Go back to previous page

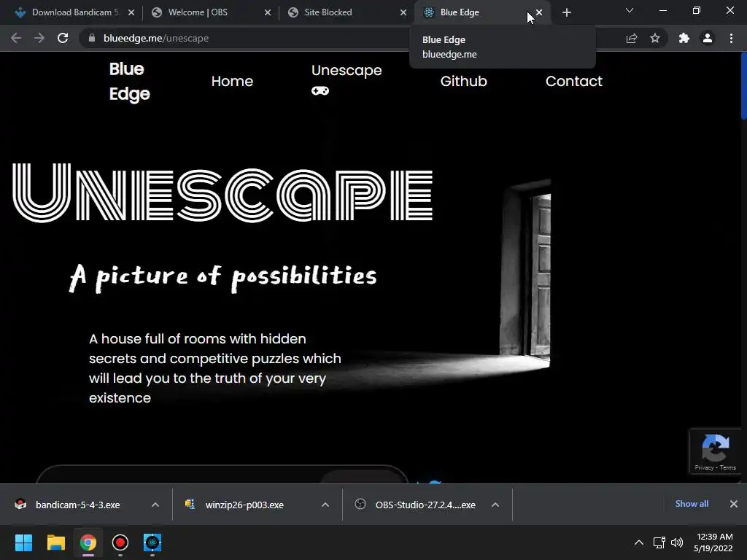(16, 38)
